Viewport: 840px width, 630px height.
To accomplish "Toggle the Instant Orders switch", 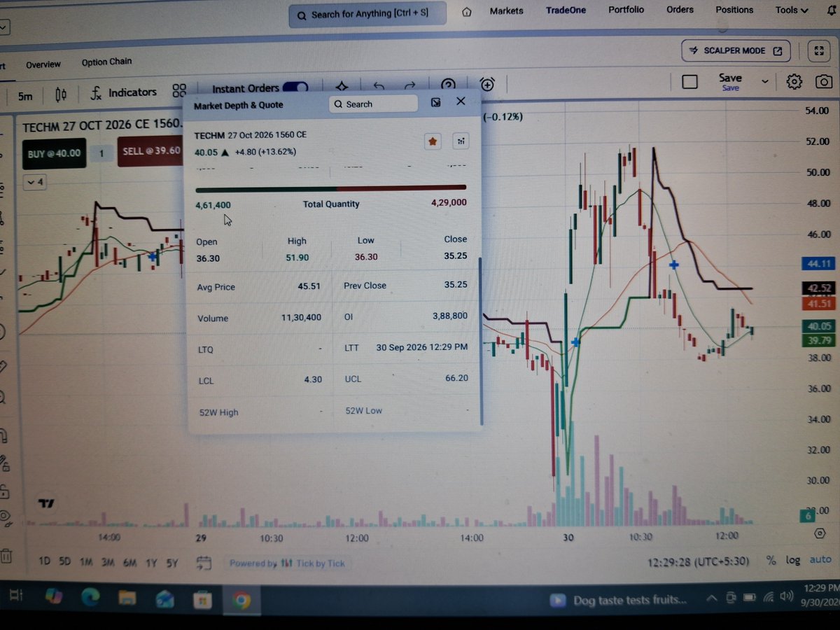I will pos(295,88).
